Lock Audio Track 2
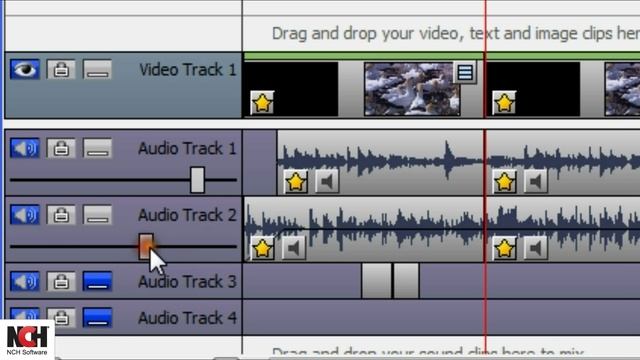The width and height of the screenshot is (640, 360). 61,215
